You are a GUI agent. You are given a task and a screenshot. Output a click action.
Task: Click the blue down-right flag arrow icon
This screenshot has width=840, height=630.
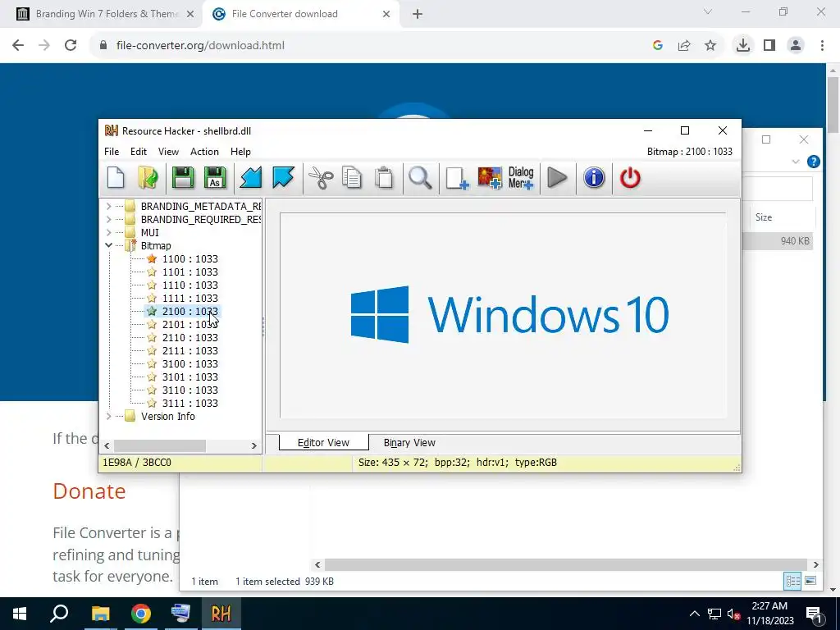[283, 178]
